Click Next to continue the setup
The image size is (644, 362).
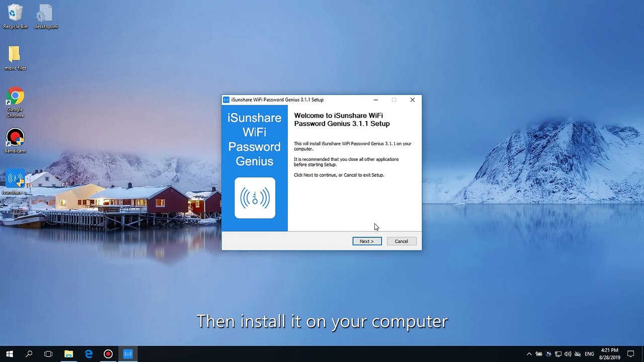coord(367,241)
